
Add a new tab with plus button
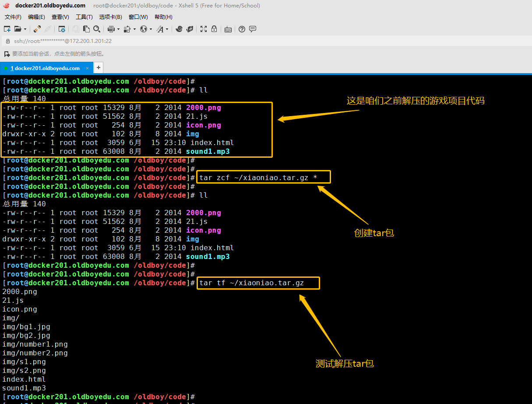[x=99, y=68]
